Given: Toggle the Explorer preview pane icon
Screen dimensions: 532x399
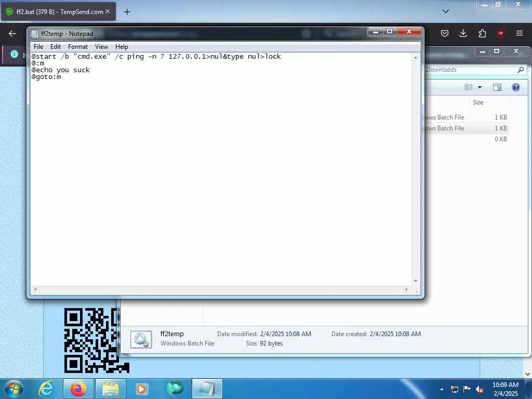Looking at the screenshot, I should tap(497, 87).
